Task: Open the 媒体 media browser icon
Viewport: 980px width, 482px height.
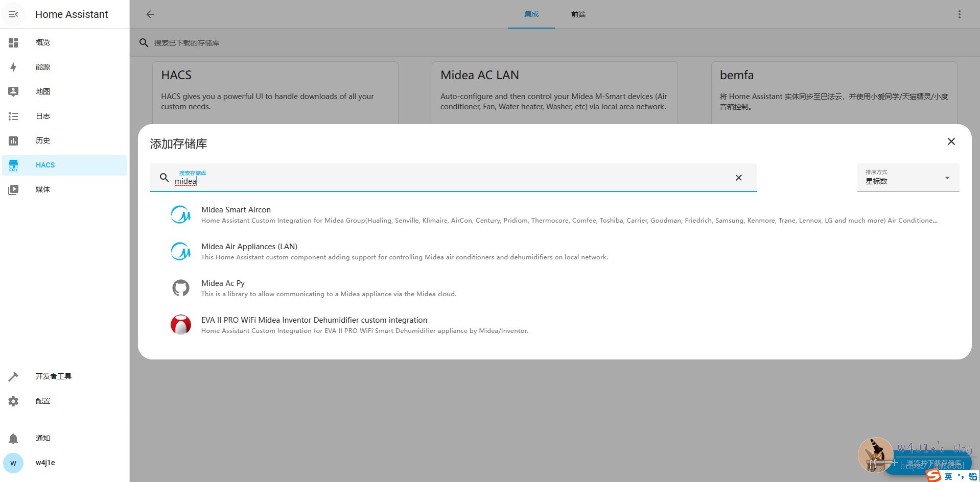Action: [13, 190]
